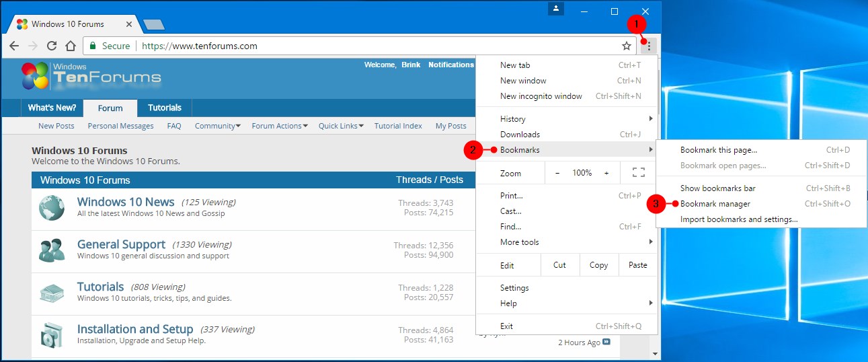The height and width of the screenshot is (362, 868).
Task: Increase zoom with the plus button
Action: (606, 173)
